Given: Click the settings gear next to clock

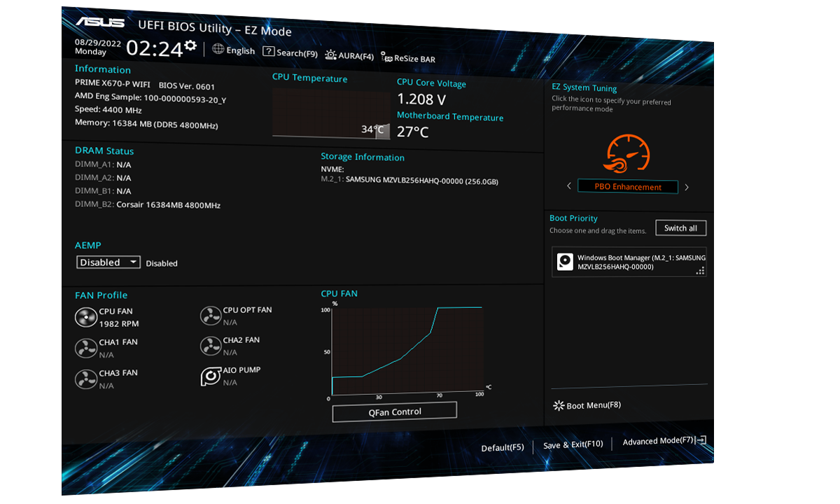Looking at the screenshot, I should pos(190,46).
